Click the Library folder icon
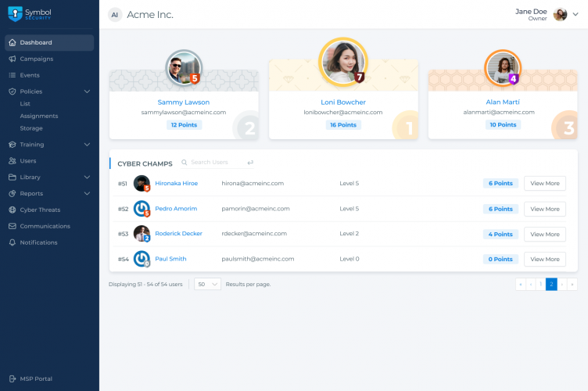588x391 pixels. (13, 177)
